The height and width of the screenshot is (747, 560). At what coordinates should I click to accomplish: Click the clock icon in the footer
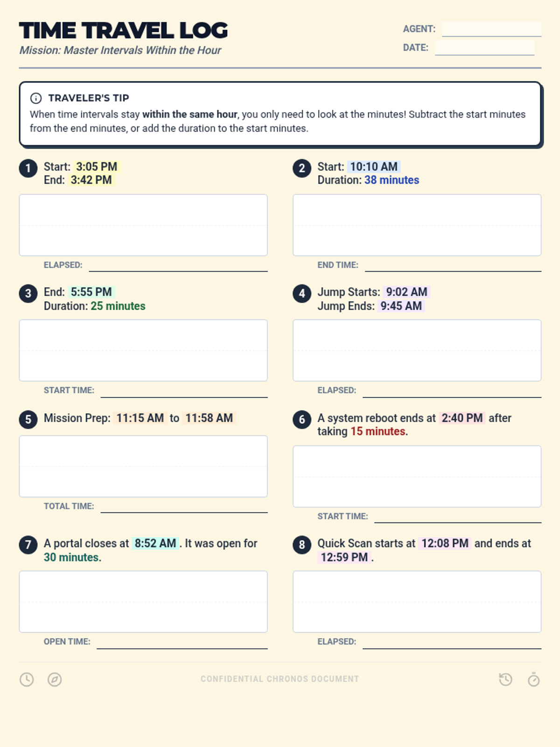tap(27, 679)
